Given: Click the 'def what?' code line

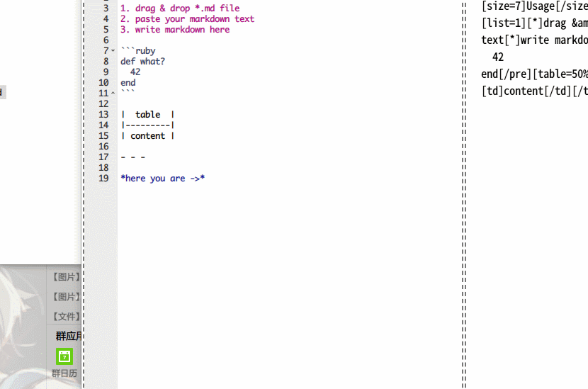Looking at the screenshot, I should coord(142,61).
